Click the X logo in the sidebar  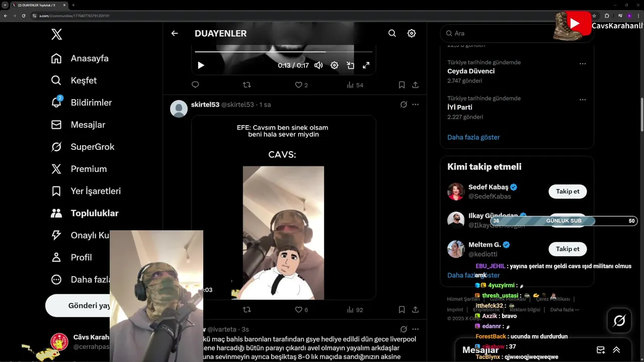[x=57, y=34]
